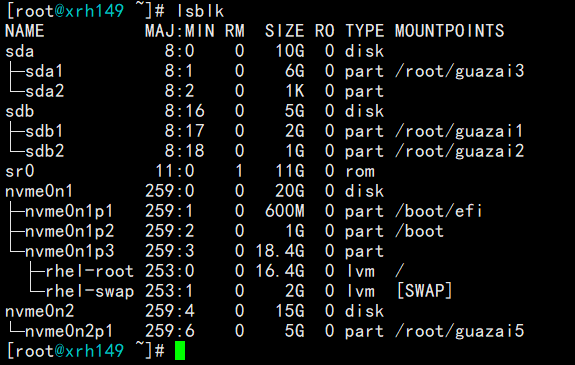Click the nvme0n2 disk name
This screenshot has height=365, width=575.
[40, 311]
